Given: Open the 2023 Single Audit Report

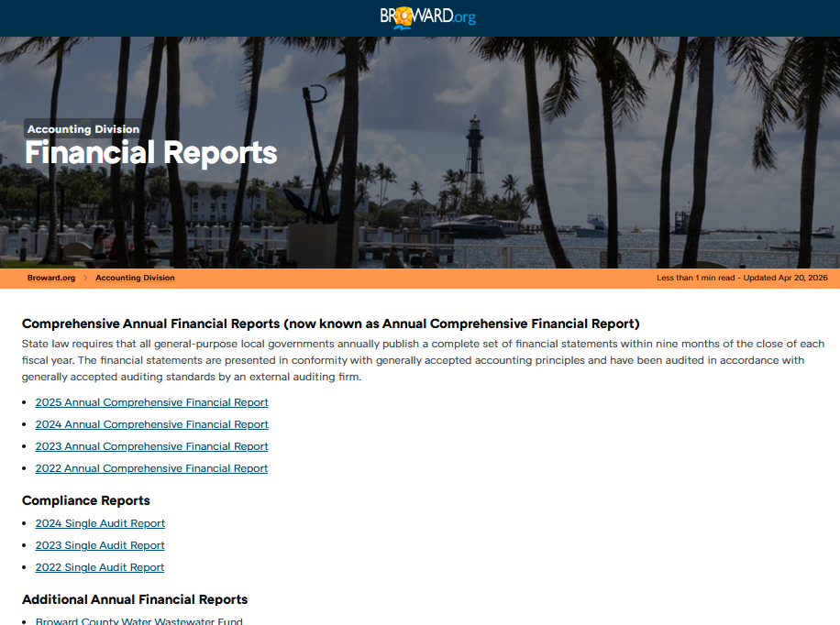Looking at the screenshot, I should click(100, 545).
